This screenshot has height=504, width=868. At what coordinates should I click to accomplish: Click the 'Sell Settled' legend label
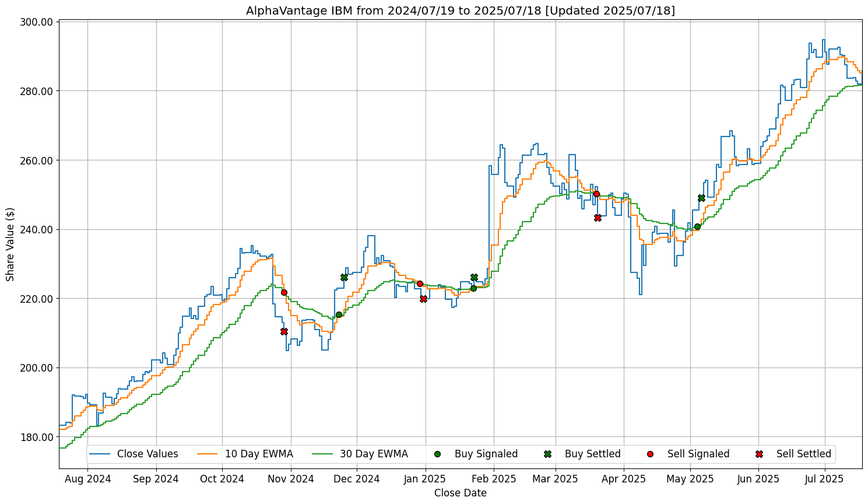tap(804, 454)
